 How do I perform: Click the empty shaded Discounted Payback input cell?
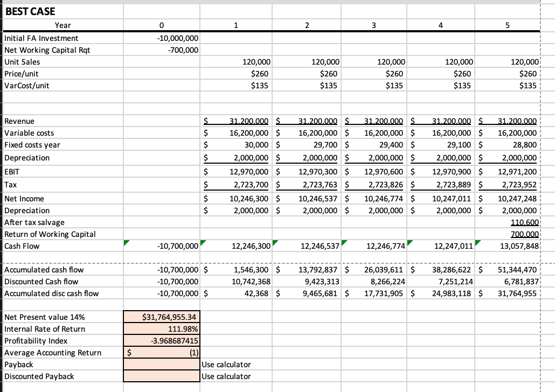coord(162,376)
